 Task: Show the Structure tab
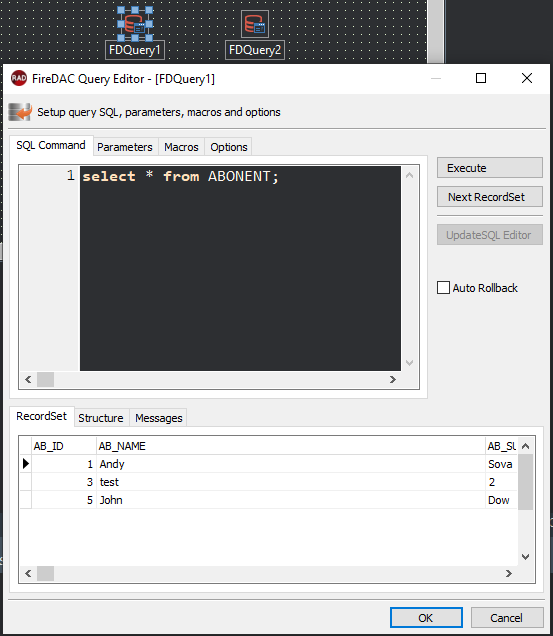pyautogui.click(x=101, y=418)
